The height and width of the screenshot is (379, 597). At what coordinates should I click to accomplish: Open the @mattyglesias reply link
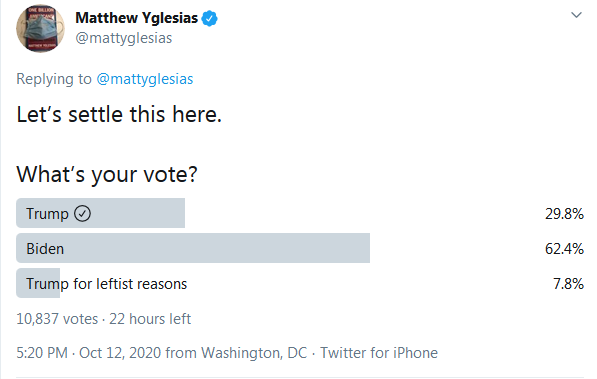pos(145,79)
